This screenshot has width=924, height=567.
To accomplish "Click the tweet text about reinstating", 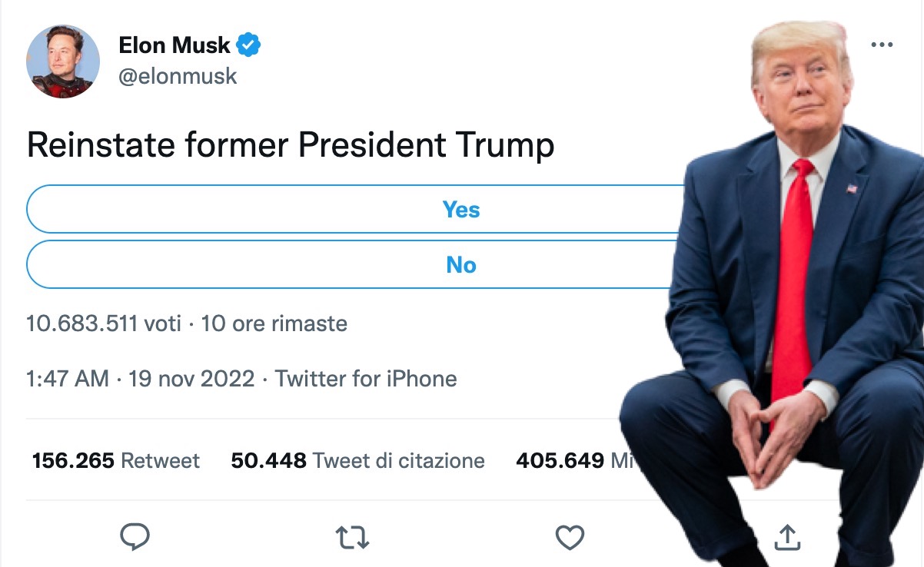I will (291, 145).
